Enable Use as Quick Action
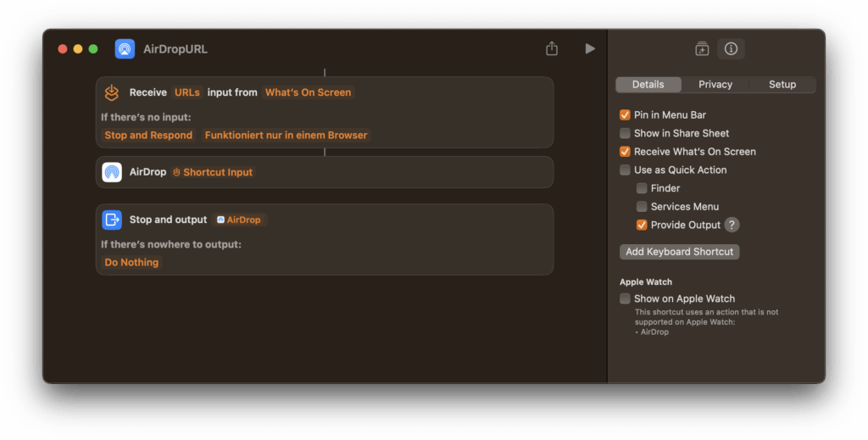 625,170
